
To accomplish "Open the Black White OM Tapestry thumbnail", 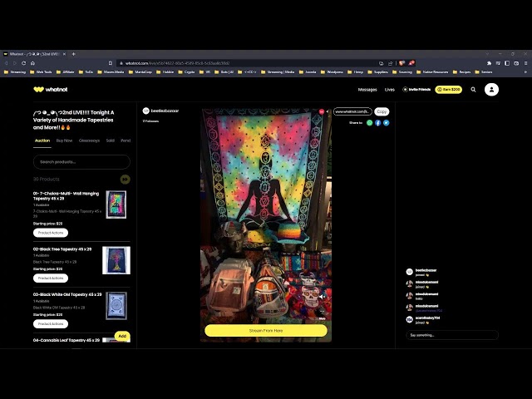I will (116, 306).
